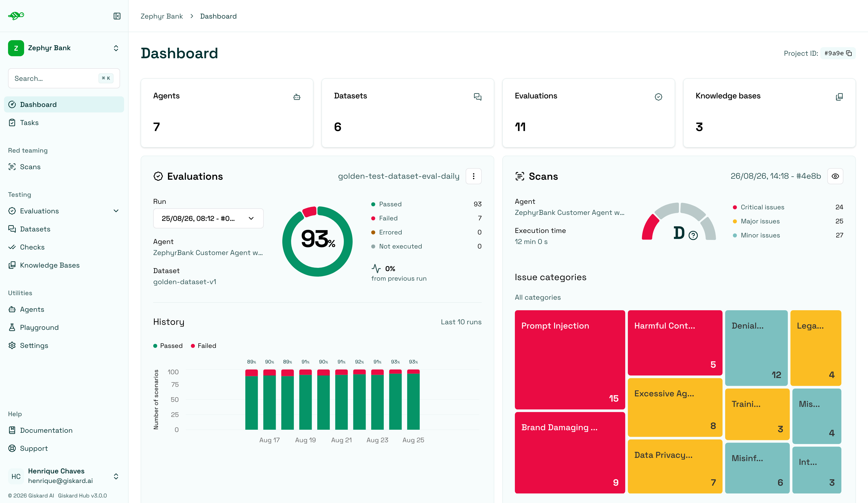
Task: Open Tasks in the sidebar
Action: (64, 122)
